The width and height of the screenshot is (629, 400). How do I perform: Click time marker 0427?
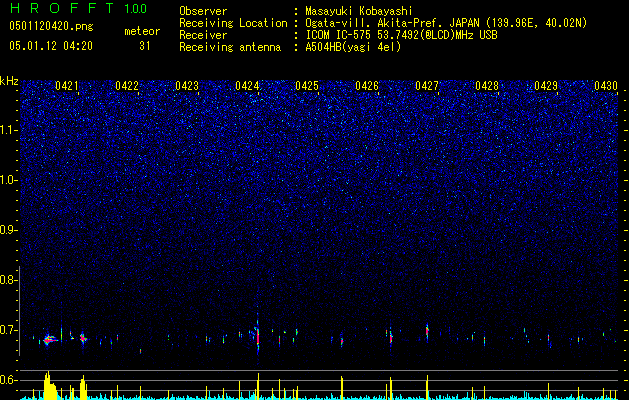tap(427, 86)
